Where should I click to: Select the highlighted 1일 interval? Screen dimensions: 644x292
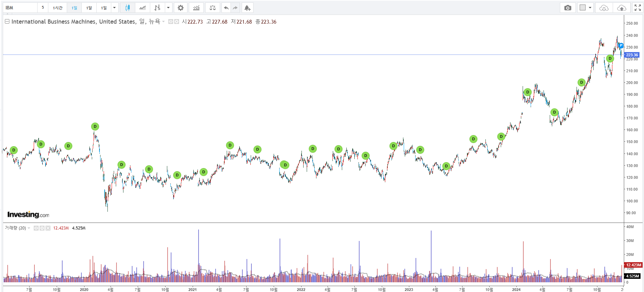(x=74, y=8)
